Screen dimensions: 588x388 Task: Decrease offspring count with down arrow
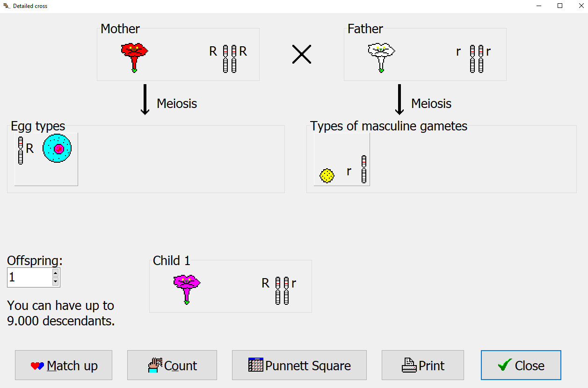tap(56, 282)
